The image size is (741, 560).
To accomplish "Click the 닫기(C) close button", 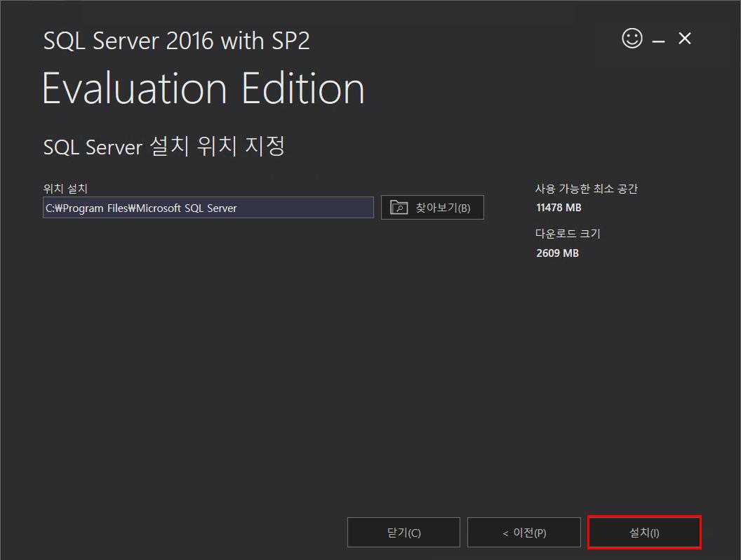I will [x=403, y=532].
